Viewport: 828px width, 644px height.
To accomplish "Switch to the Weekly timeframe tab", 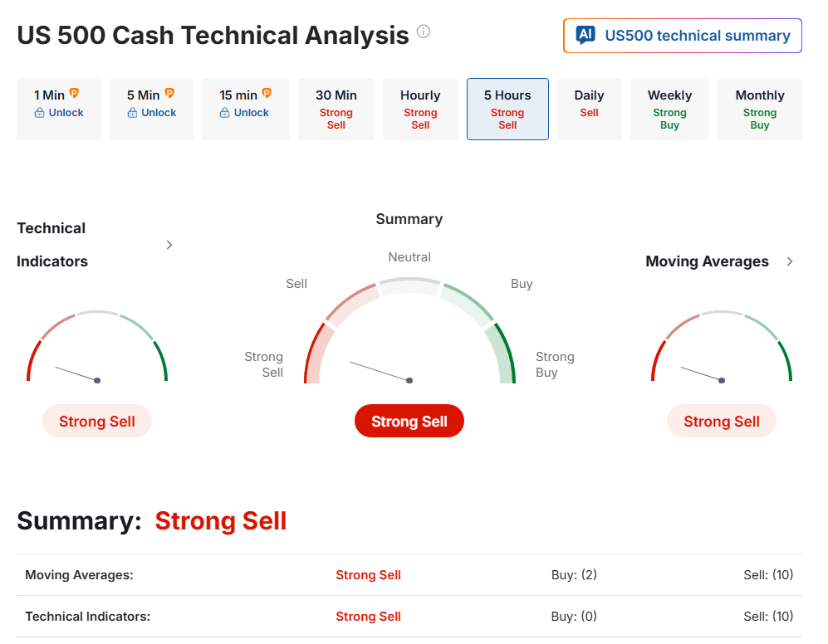I will [x=669, y=109].
